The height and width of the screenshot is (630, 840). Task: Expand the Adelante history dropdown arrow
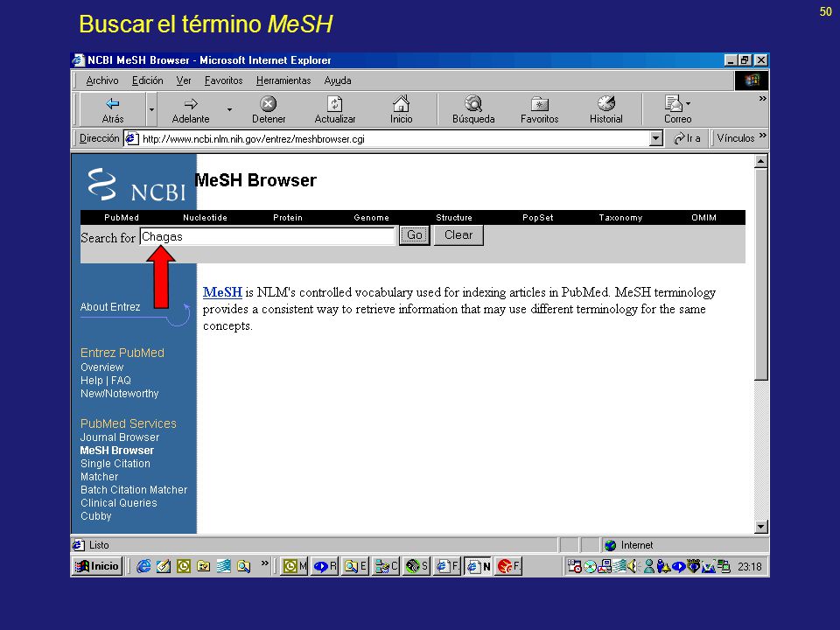(229, 109)
